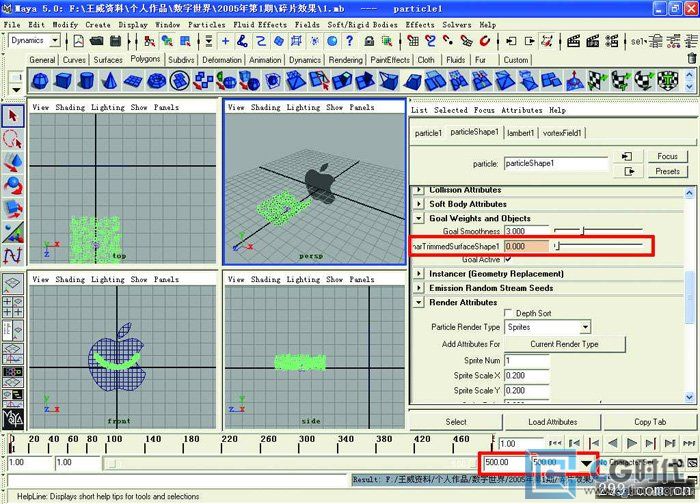Viewport: 700px width, 504px height.
Task: Click the render globe icon
Action: [332, 41]
